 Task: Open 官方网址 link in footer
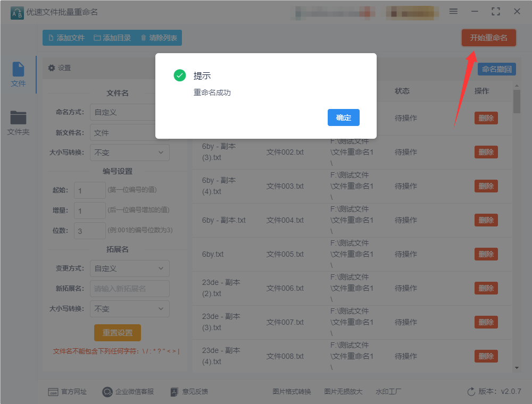click(x=68, y=392)
